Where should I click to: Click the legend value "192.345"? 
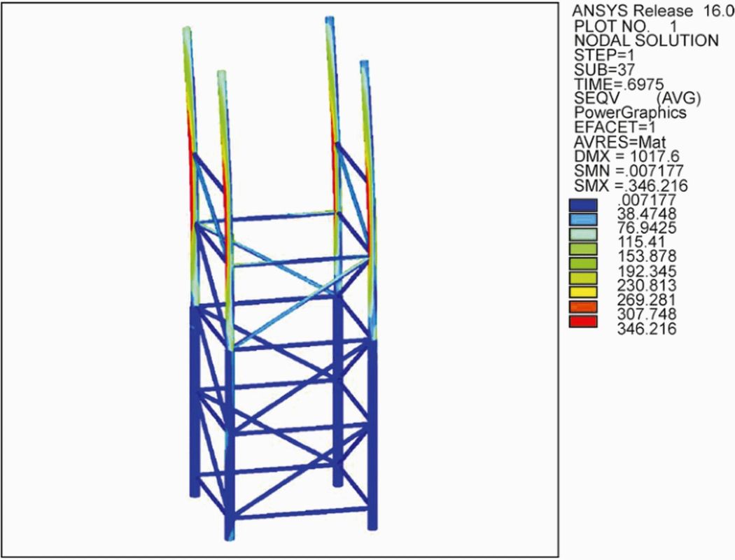(x=646, y=272)
